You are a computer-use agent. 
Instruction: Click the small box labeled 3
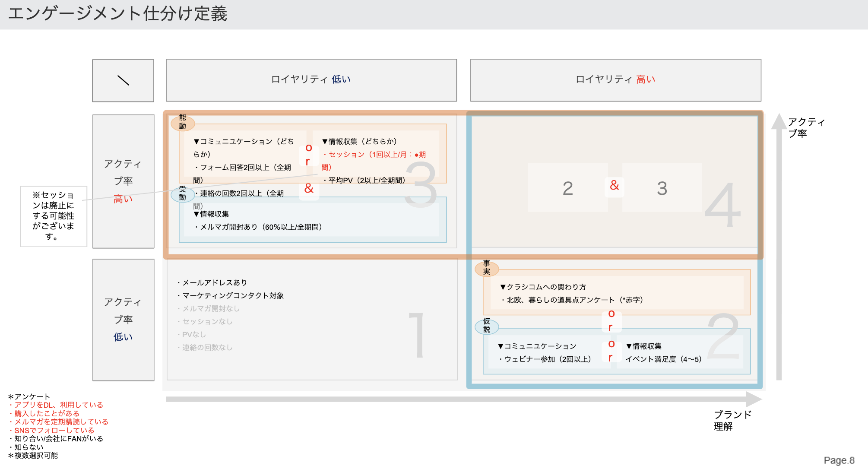[662, 188]
